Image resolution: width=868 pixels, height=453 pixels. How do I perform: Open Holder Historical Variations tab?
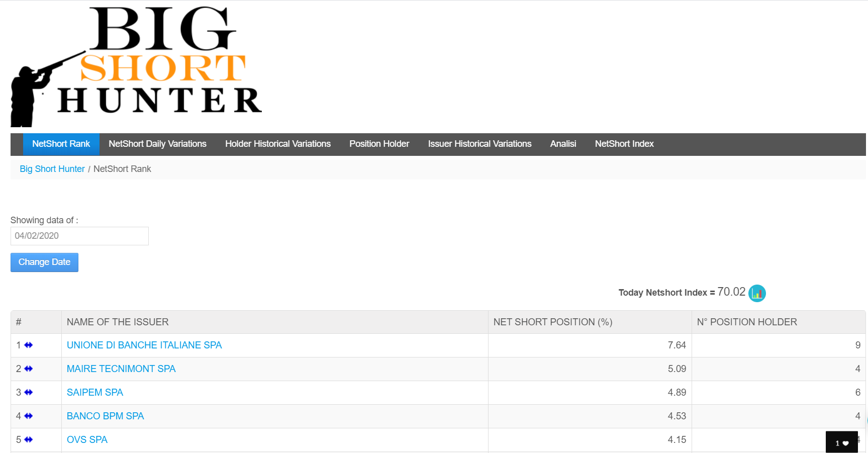tap(278, 144)
